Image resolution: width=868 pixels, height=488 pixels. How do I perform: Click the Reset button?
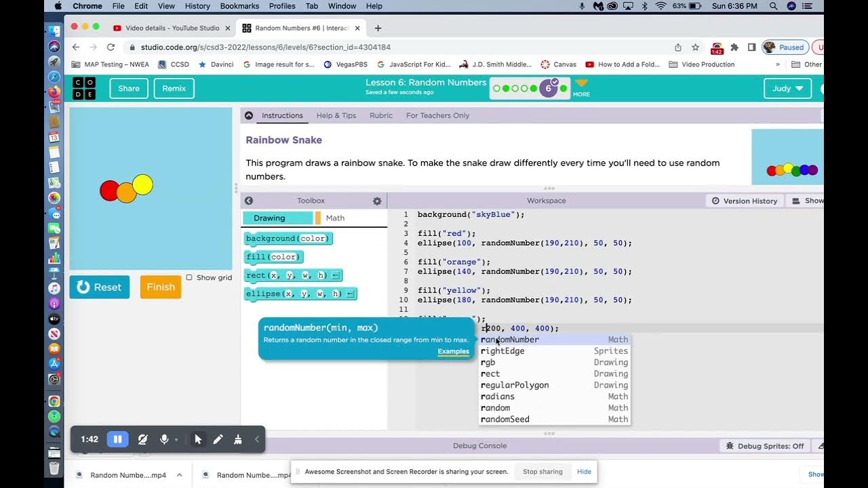pos(99,287)
